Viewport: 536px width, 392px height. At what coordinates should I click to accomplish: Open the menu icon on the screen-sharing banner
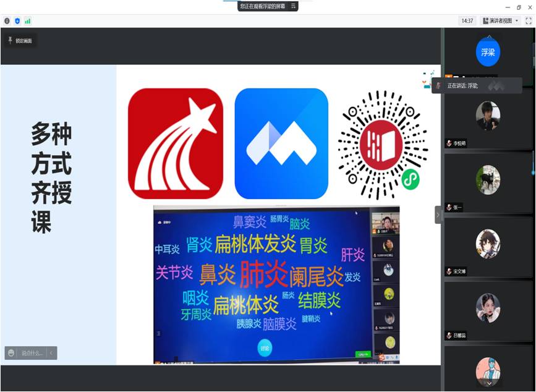click(x=293, y=6)
